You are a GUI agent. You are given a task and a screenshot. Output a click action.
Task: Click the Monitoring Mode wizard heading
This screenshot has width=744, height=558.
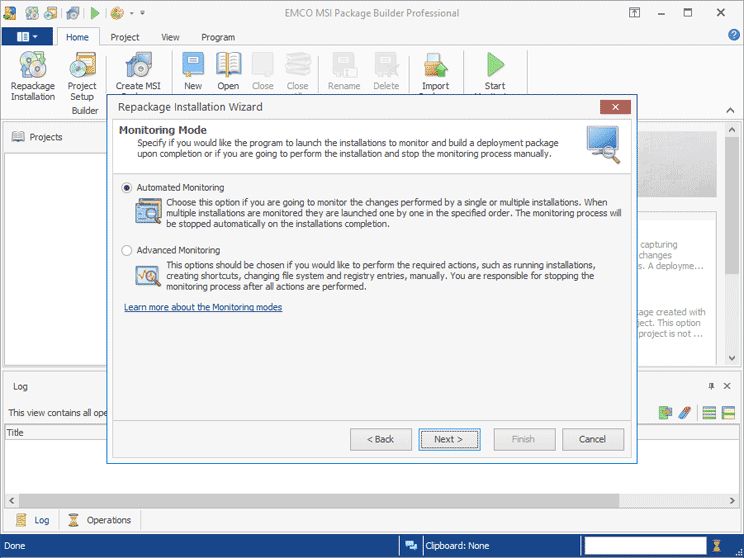[163, 130]
